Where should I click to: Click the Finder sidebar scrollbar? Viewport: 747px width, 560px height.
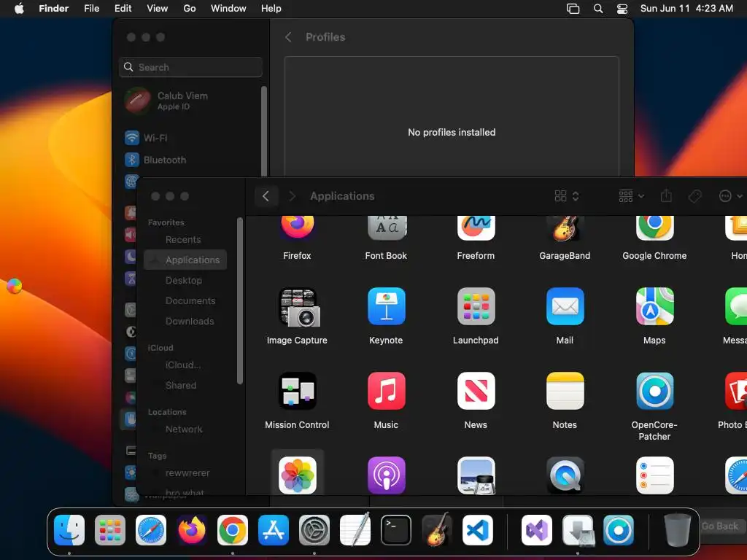point(239,301)
